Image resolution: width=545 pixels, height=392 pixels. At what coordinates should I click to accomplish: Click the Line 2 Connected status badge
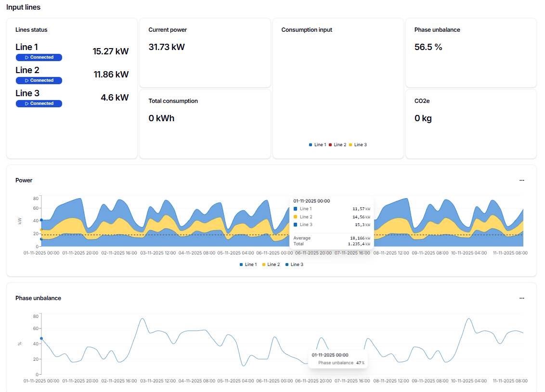(39, 80)
